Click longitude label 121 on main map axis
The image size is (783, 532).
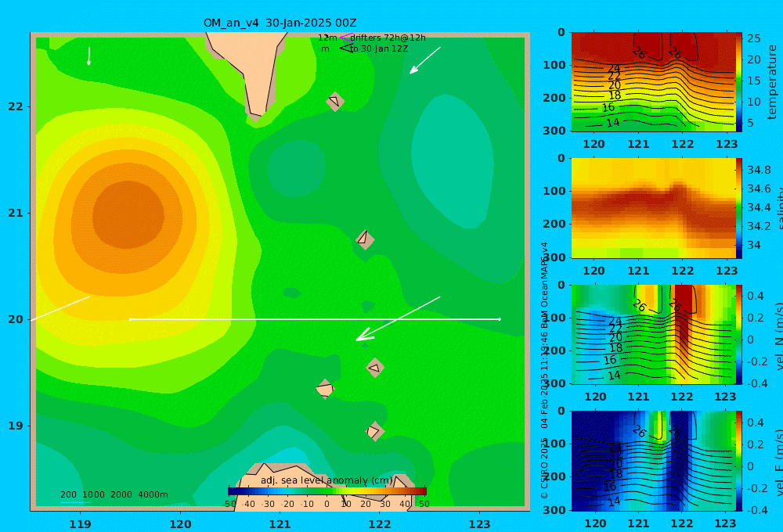pyautogui.click(x=280, y=524)
